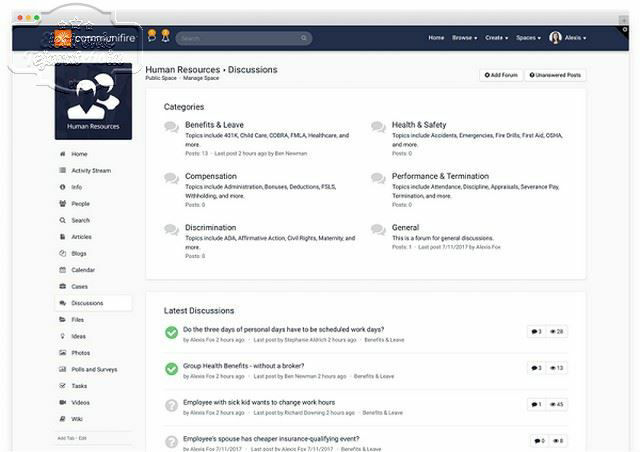
Task: Click the Polls and Surveys chart icon
Action: (x=62, y=369)
